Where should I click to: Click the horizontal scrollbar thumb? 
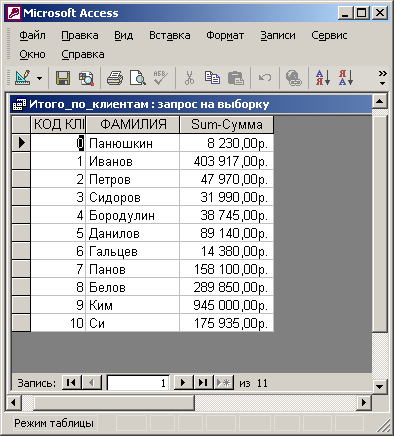coord(113,403)
